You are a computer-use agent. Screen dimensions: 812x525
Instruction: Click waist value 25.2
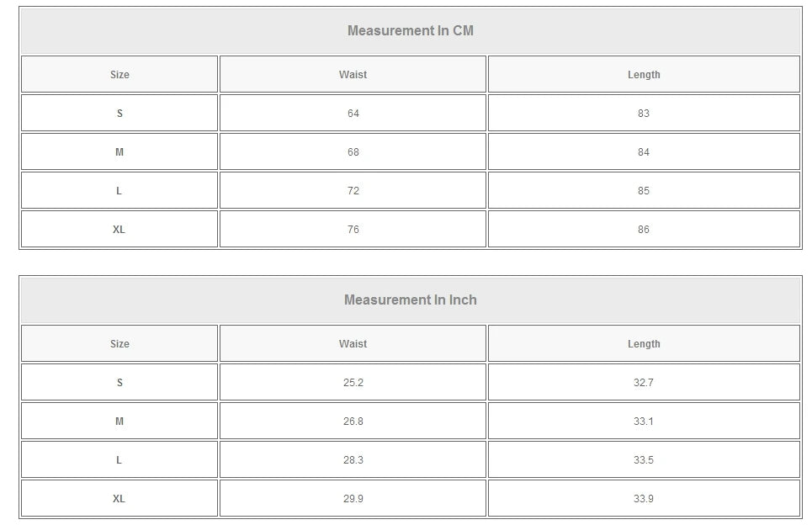click(353, 383)
